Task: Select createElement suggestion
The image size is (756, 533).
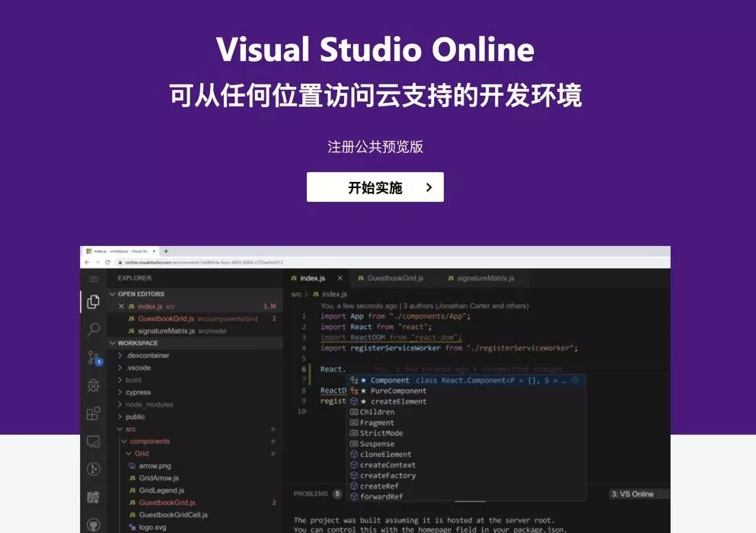Action: click(x=466, y=402)
